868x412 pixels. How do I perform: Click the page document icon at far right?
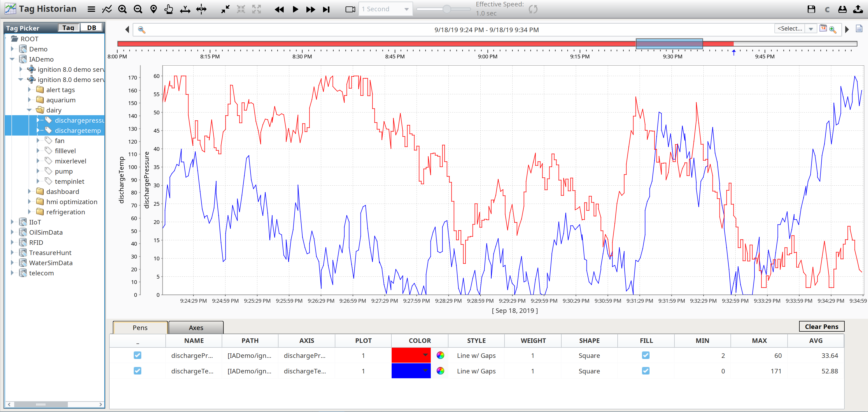(859, 29)
